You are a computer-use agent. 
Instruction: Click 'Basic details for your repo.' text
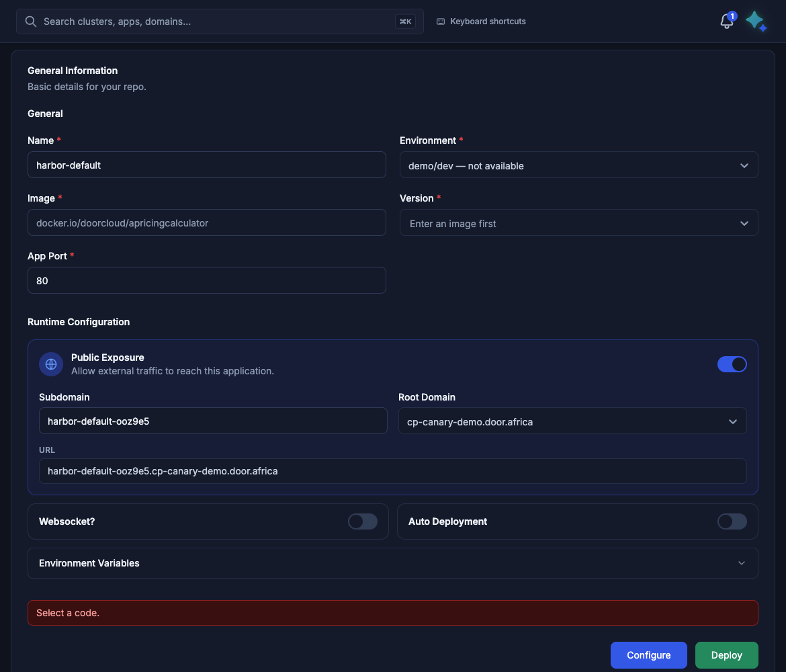coord(87,87)
